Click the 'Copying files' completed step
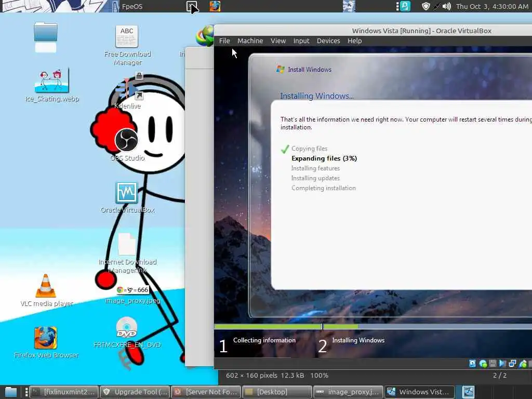The width and height of the screenshot is (532, 399). point(309,149)
